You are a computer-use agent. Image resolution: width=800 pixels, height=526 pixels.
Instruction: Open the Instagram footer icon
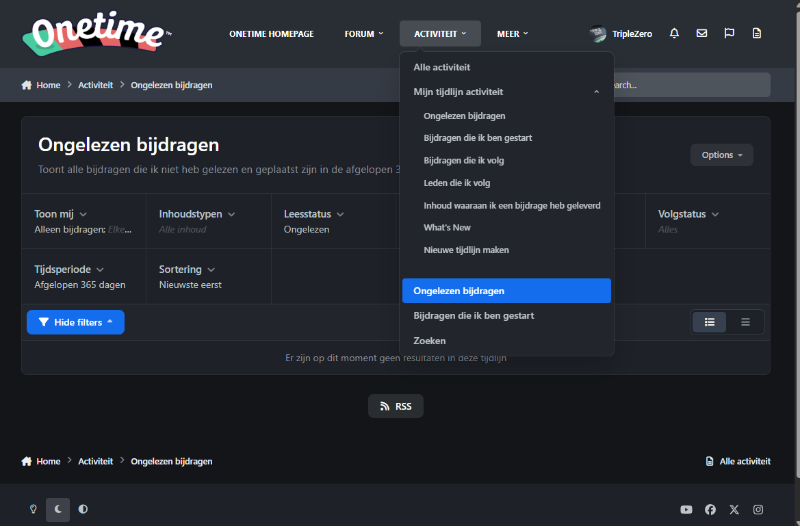coord(758,509)
